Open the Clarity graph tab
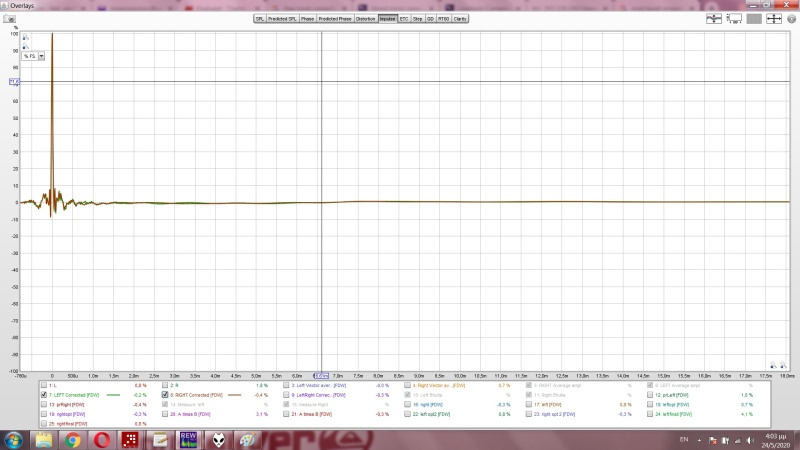This screenshot has width=800, height=450. [x=460, y=18]
